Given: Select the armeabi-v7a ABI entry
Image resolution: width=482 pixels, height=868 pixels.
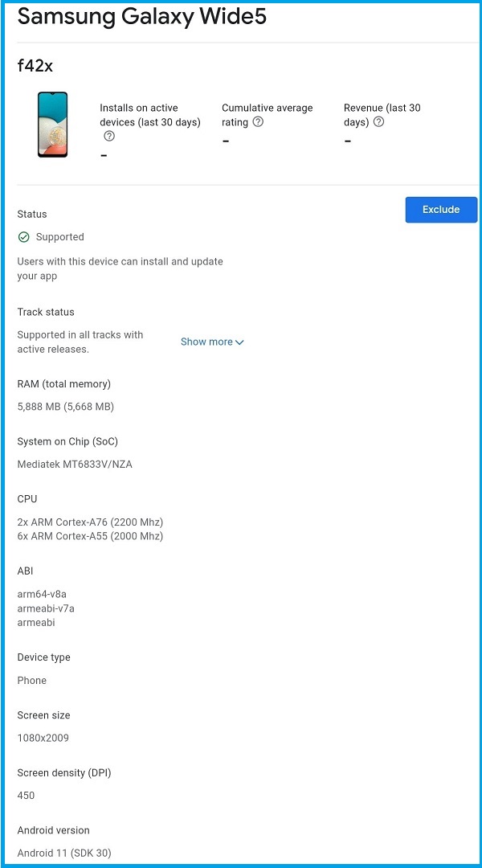Looking at the screenshot, I should coord(46,608).
